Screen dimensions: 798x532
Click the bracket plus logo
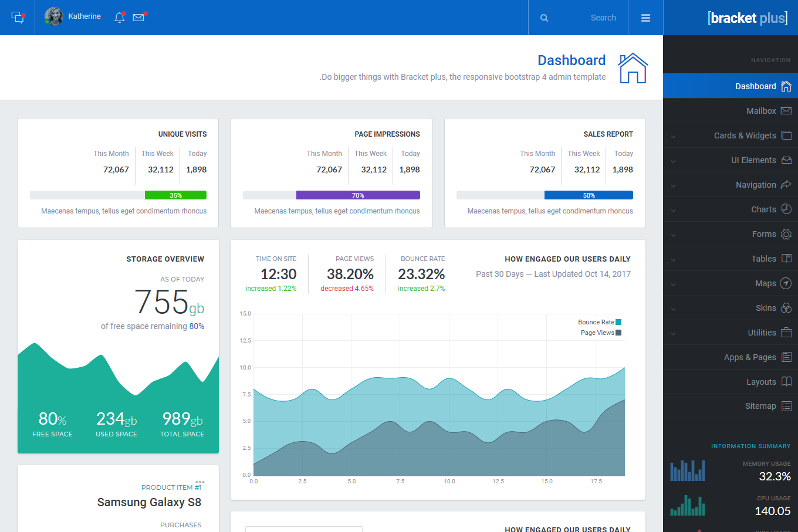(x=747, y=18)
